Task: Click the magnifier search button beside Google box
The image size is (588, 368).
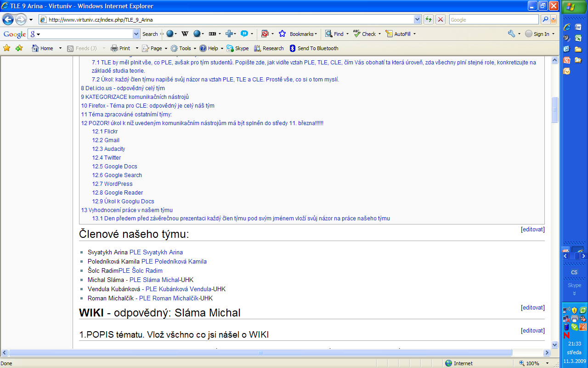Action: point(545,19)
